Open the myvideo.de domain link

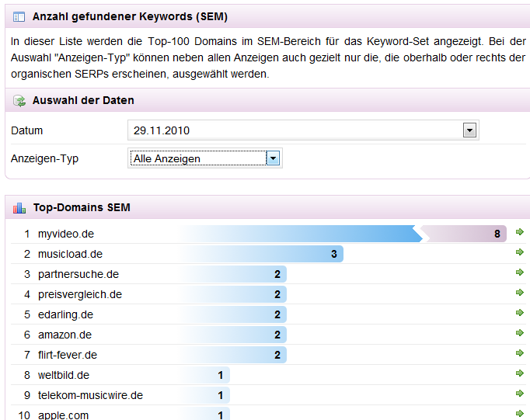[x=66, y=234]
